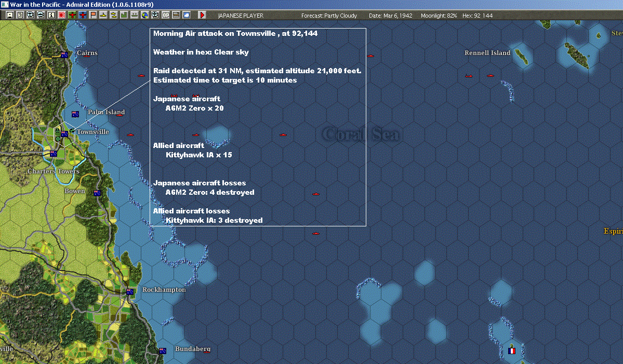Screen dimensions: 623x364
Task: Click the Rockhampton map label
Action: tap(164, 290)
